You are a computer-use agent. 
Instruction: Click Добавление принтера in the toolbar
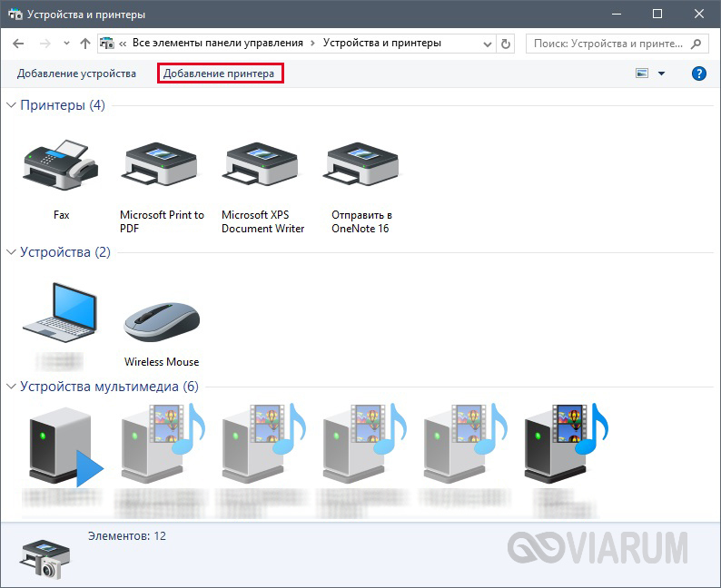click(x=219, y=73)
